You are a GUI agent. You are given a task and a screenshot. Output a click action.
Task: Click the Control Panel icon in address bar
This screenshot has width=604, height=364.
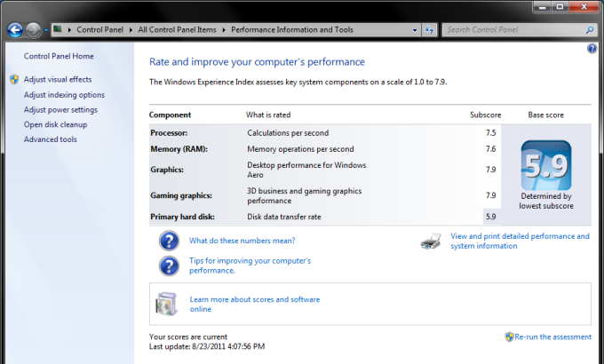click(x=58, y=29)
